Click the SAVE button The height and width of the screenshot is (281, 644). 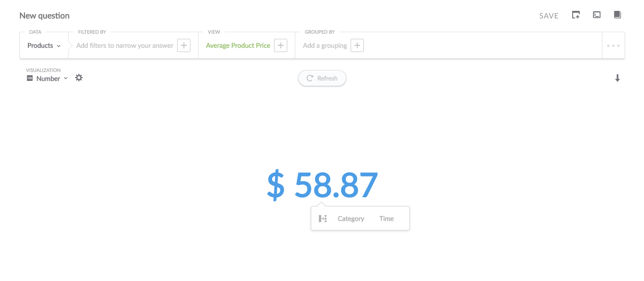(x=549, y=16)
